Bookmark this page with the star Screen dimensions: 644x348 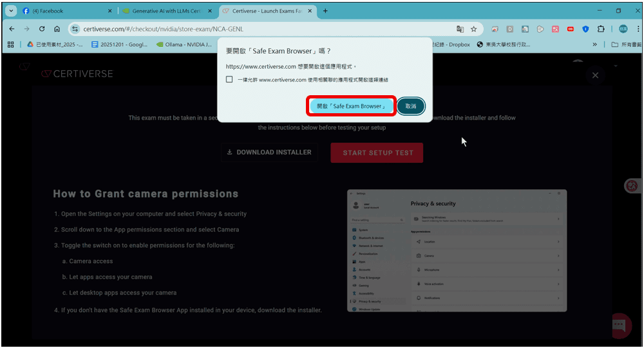[x=473, y=29]
